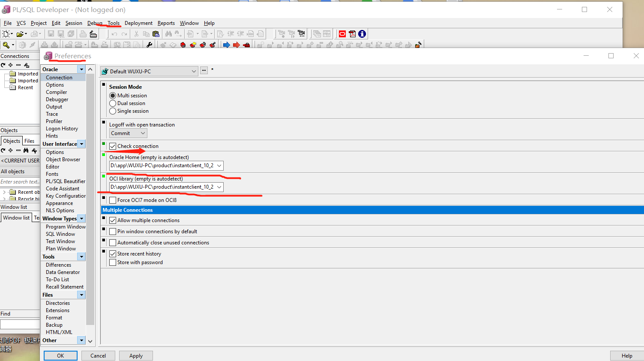Click the Log on key icon
Viewport: 644px width, 361px height.
tap(6, 45)
